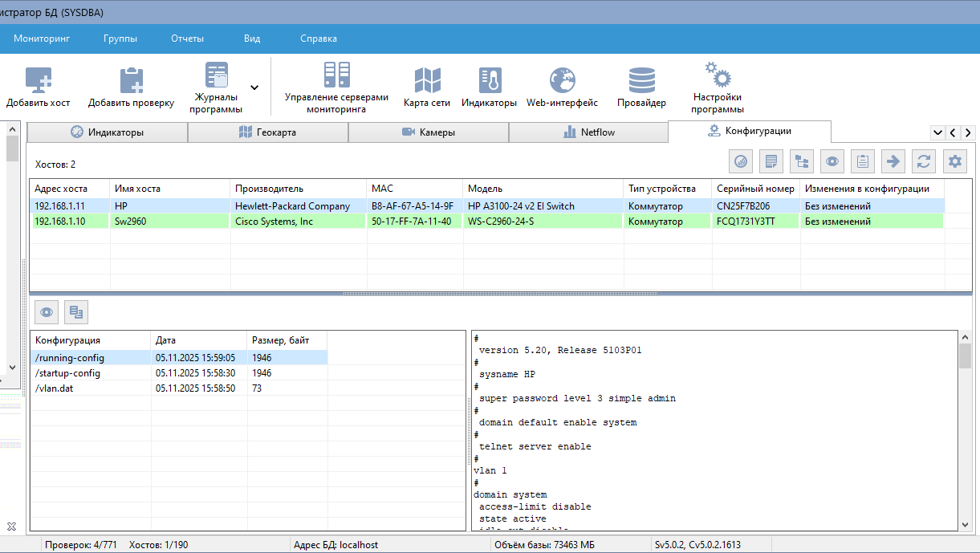980x553 pixels.
Task: Open the Провайдер database icon
Action: point(641,80)
